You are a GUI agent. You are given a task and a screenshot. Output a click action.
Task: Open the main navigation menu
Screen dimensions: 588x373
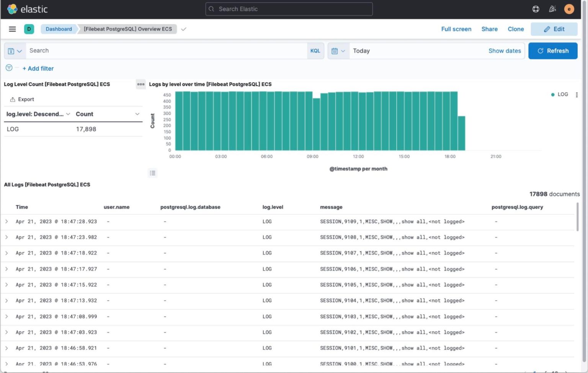12,29
